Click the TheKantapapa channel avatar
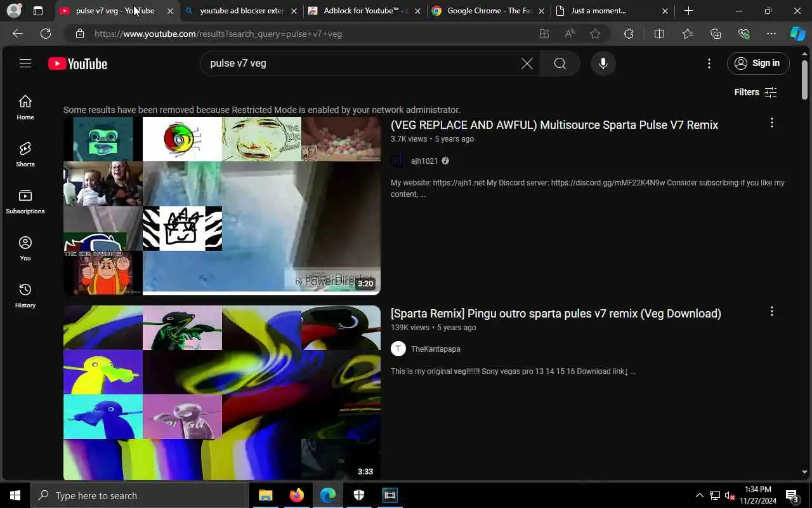Screen dimensions: 812x508 click(398, 349)
